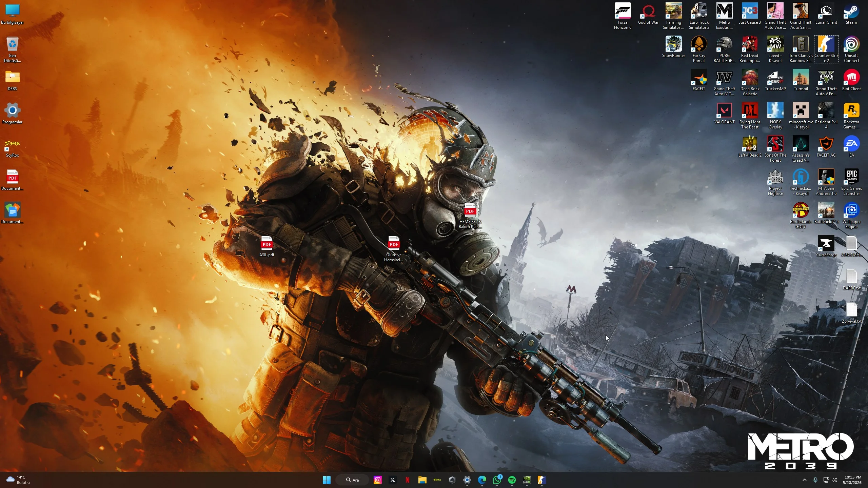
Task: Open the X app in the taskbar
Action: [x=392, y=480]
